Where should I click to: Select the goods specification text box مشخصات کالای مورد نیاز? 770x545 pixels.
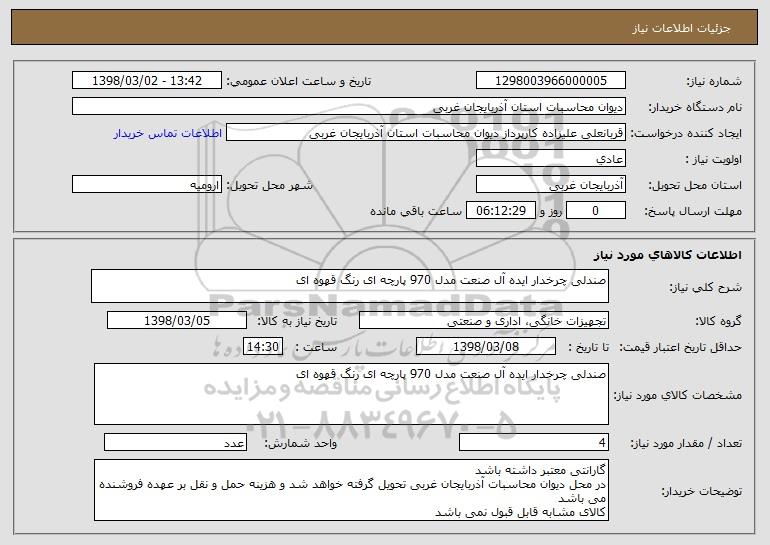tap(351, 394)
